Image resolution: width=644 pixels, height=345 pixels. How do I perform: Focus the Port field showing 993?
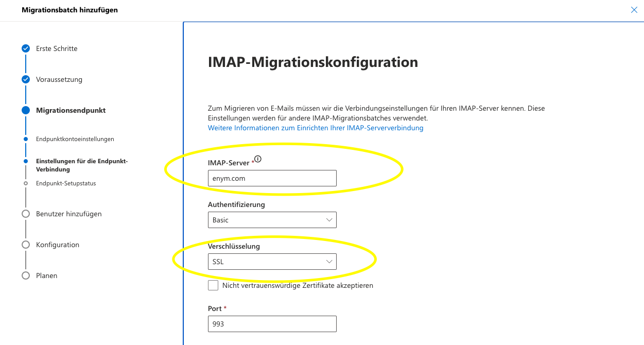click(x=272, y=324)
